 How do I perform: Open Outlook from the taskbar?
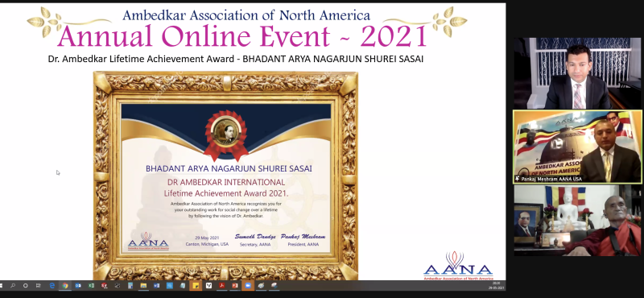coord(78,286)
